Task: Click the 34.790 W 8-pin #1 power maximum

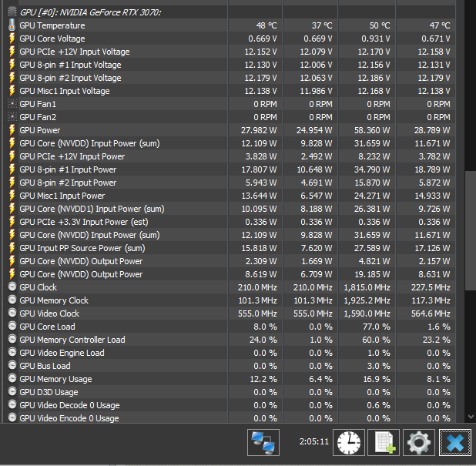Action: point(372,169)
